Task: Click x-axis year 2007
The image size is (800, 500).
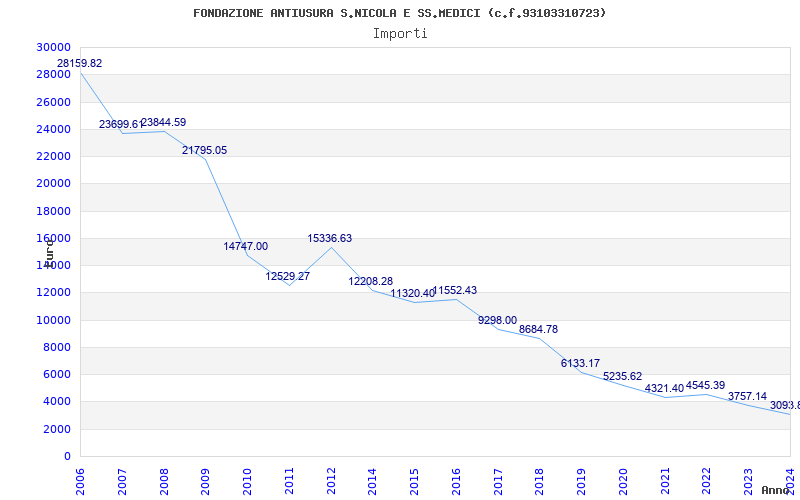Action: point(122,482)
